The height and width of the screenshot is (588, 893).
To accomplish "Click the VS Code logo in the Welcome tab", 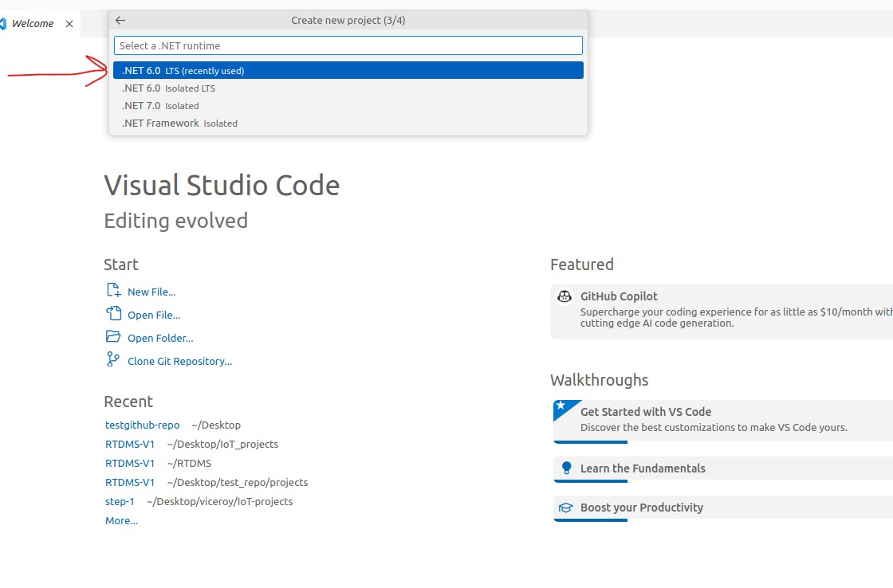I will (x=3, y=24).
